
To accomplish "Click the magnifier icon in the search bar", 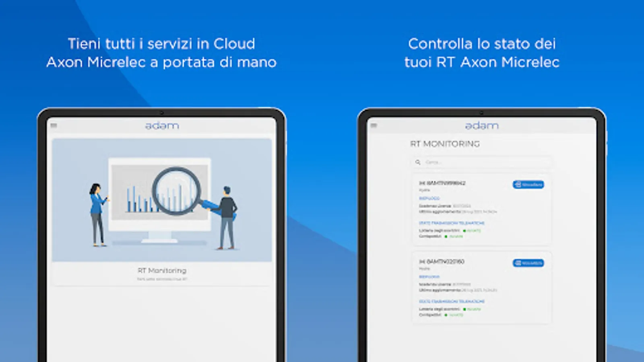I will click(x=418, y=162).
